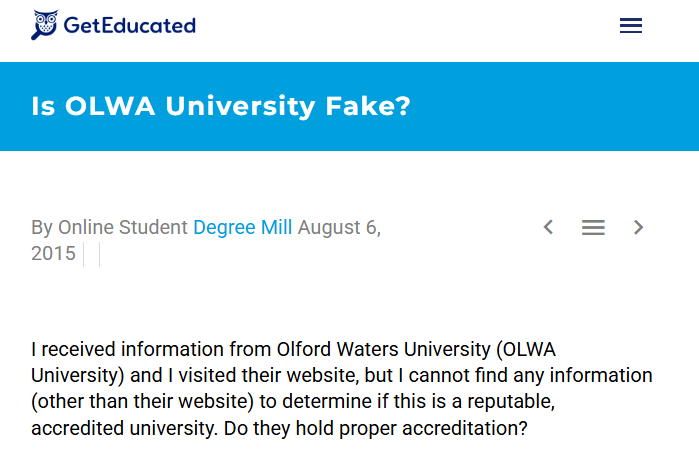699x452 pixels.
Task: Click the GetEducated brand name text
Action: [x=129, y=26]
